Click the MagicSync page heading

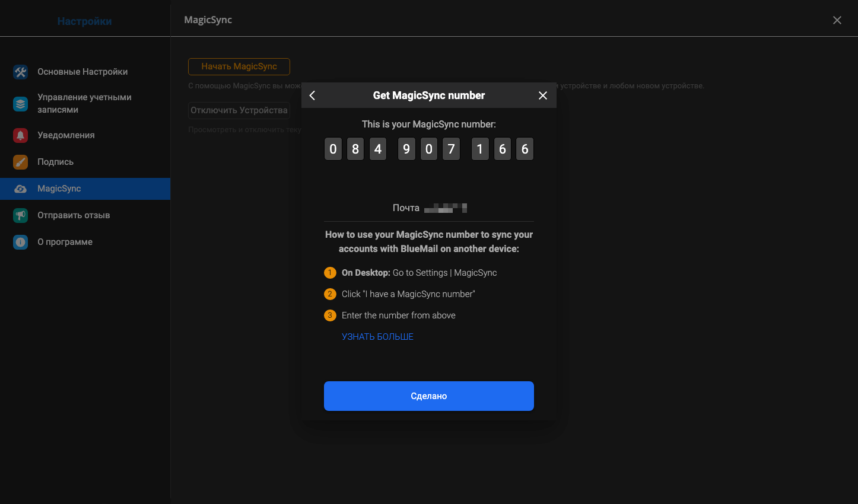208,20
